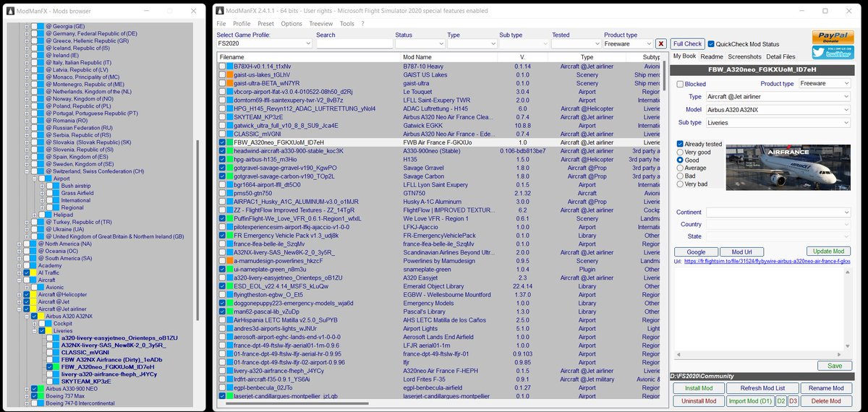Image resolution: width=868 pixels, height=412 pixels.
Task: Tick the AI Traffic tree checkbox
Action: point(27,272)
